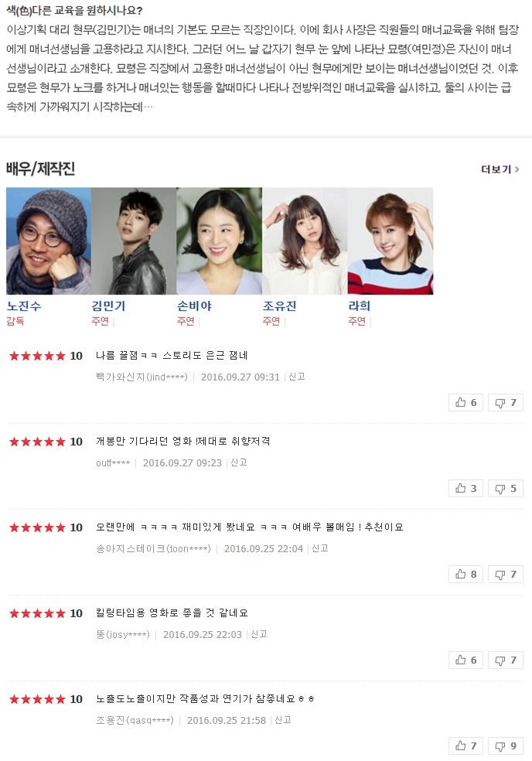Thumbs-down the 킬링타임용 영화 review
This screenshot has width=532, height=761.
click(x=505, y=660)
